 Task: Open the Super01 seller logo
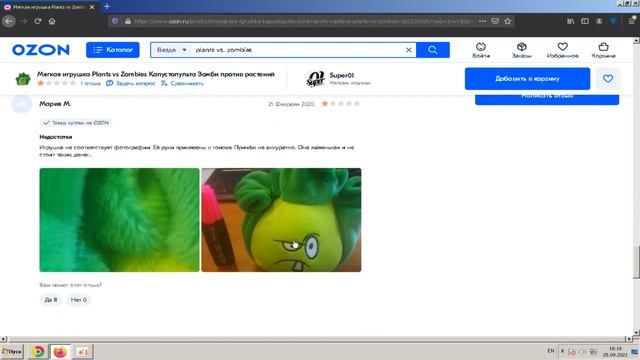[316, 78]
